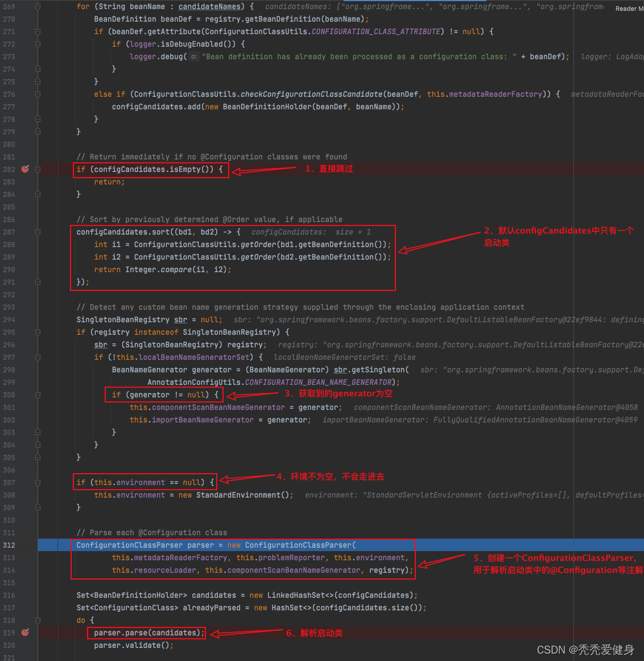Screen dimensions: 644x661
Task: Fold the isDebugEnabled block at line 272
Action: 38,44
